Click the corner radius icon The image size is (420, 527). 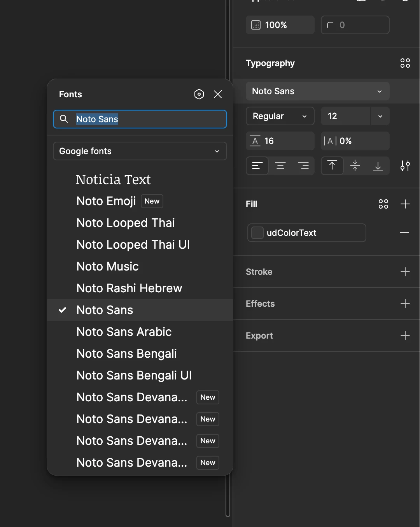point(330,25)
